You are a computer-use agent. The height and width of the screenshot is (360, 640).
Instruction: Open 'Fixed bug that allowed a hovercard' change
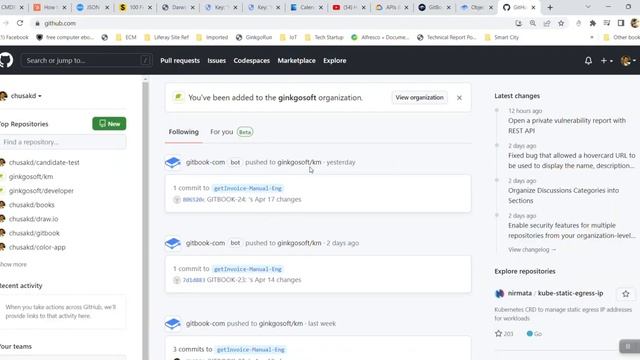pos(571,160)
